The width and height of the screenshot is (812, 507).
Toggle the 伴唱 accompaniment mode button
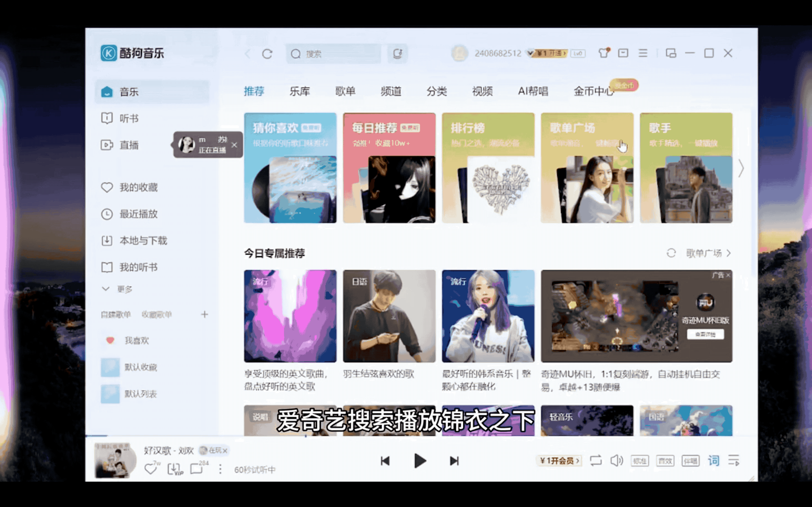point(690,461)
